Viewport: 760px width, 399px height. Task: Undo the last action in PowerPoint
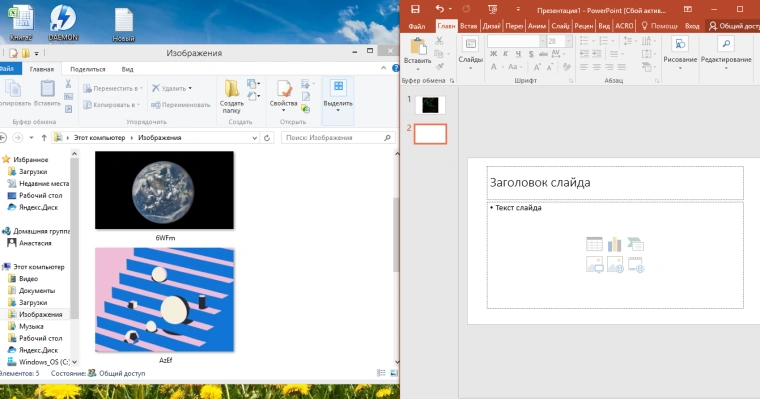(440, 9)
